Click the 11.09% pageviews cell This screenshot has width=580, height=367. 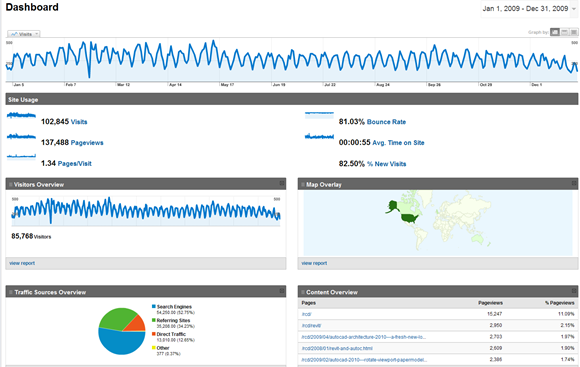coord(566,314)
